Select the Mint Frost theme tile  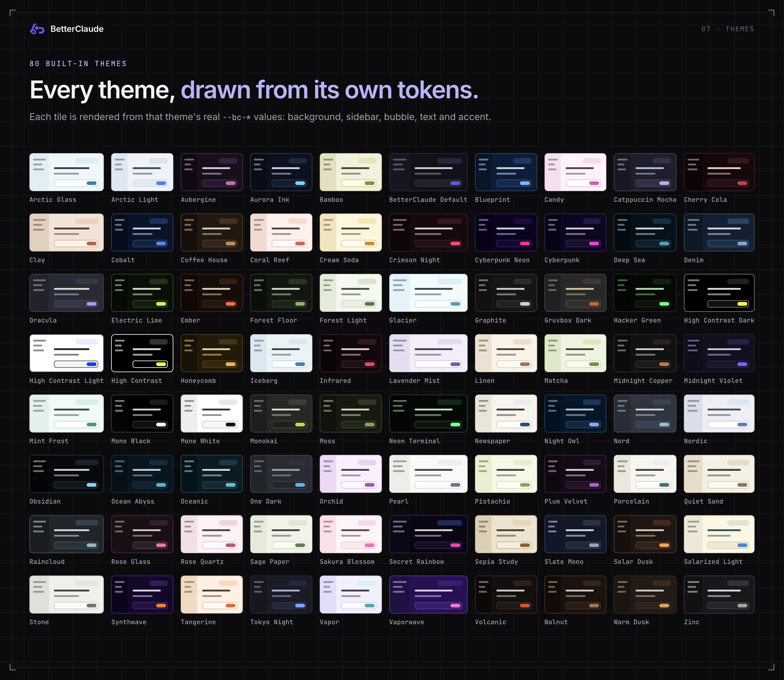point(66,413)
